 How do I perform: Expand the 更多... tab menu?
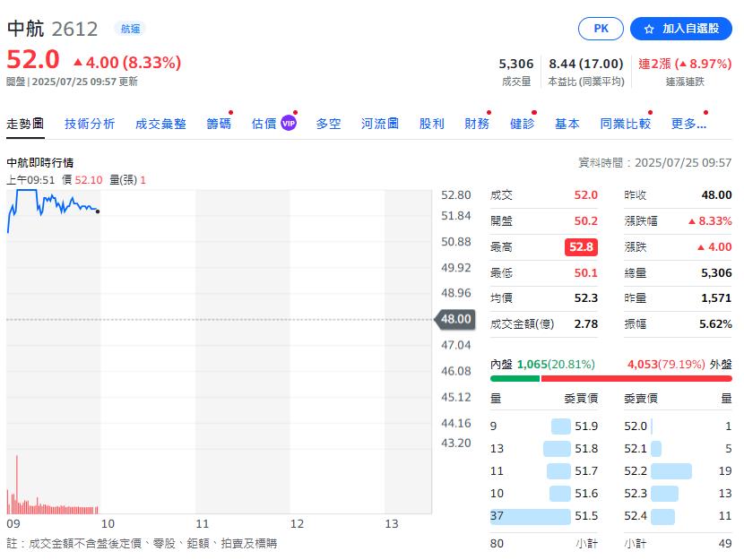pos(688,124)
